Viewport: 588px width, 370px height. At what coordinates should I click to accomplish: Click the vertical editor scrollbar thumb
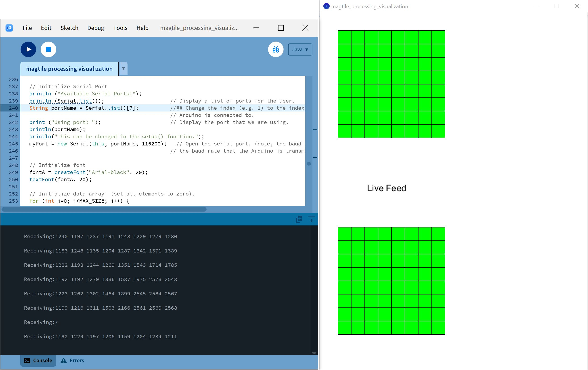pyautogui.click(x=309, y=164)
